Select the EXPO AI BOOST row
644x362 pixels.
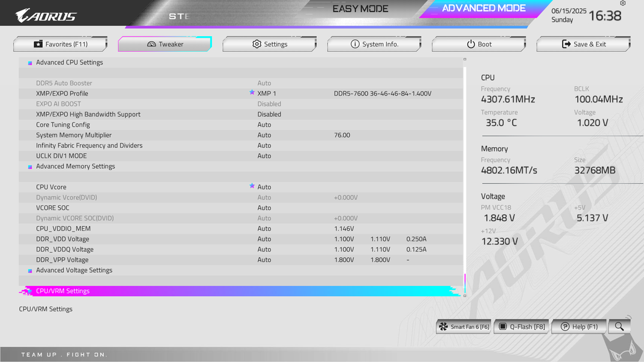click(x=241, y=104)
